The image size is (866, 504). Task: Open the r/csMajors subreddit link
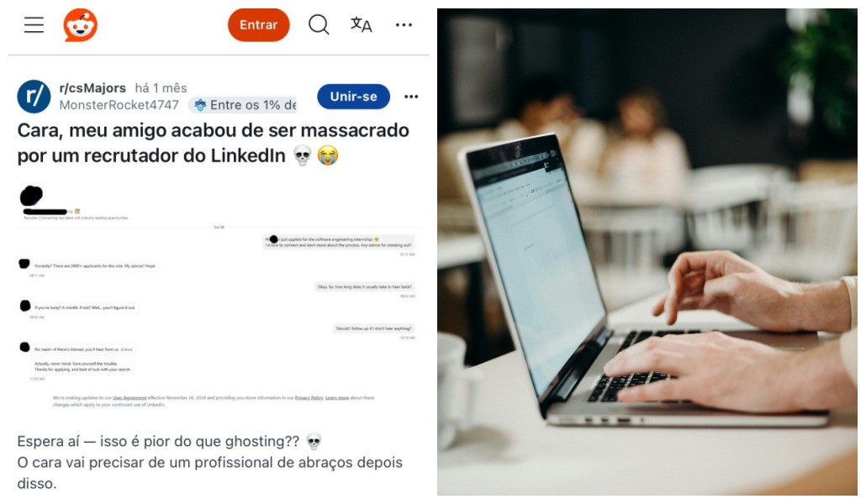[92, 87]
